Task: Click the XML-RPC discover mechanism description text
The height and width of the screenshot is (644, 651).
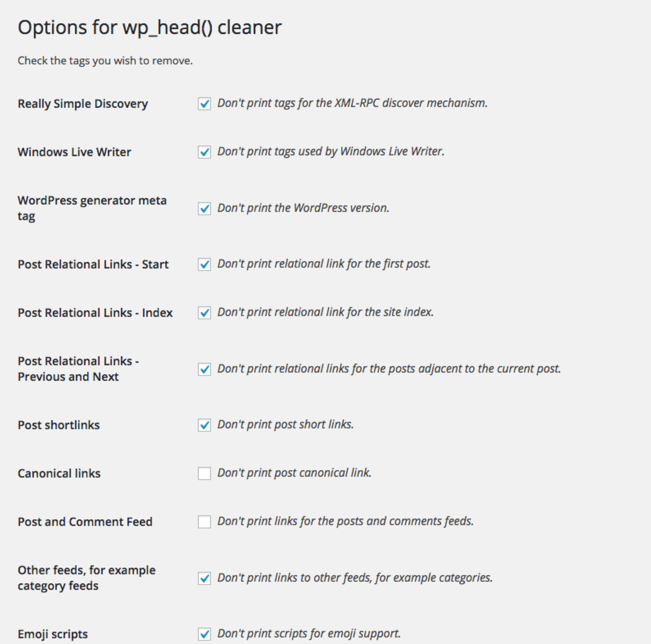Action: coord(352,103)
